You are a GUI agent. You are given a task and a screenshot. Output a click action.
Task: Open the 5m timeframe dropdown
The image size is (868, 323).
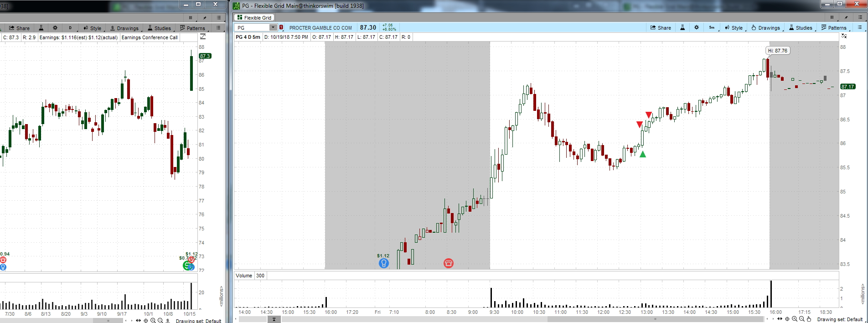pos(712,28)
